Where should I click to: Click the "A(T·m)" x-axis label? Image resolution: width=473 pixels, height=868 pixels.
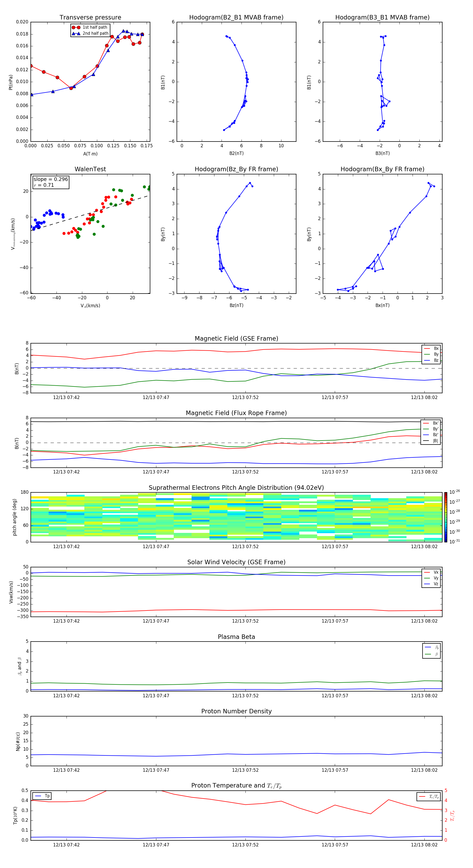[90, 154]
